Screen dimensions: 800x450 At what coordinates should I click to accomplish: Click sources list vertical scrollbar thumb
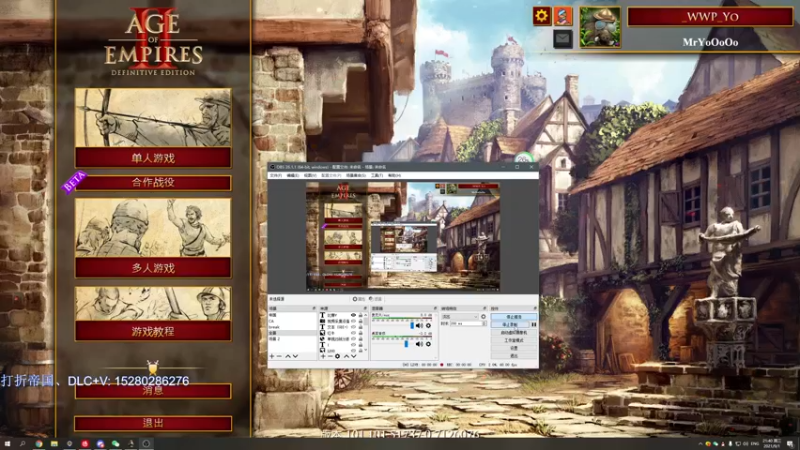366,321
